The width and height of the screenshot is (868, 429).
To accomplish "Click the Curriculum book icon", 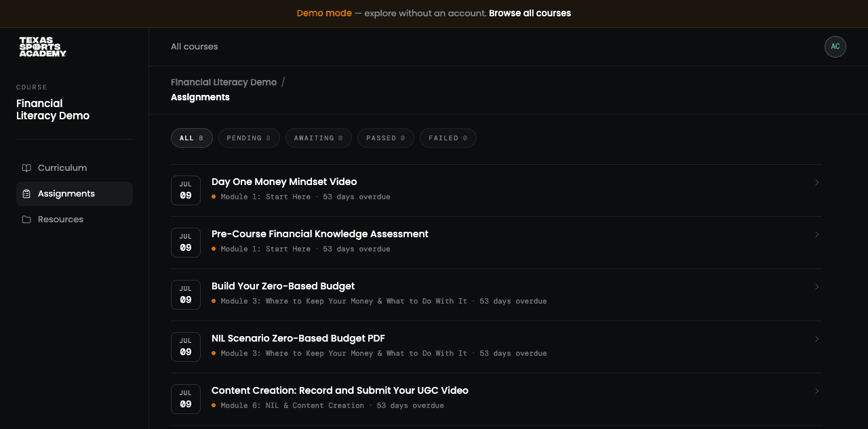I will [26, 168].
